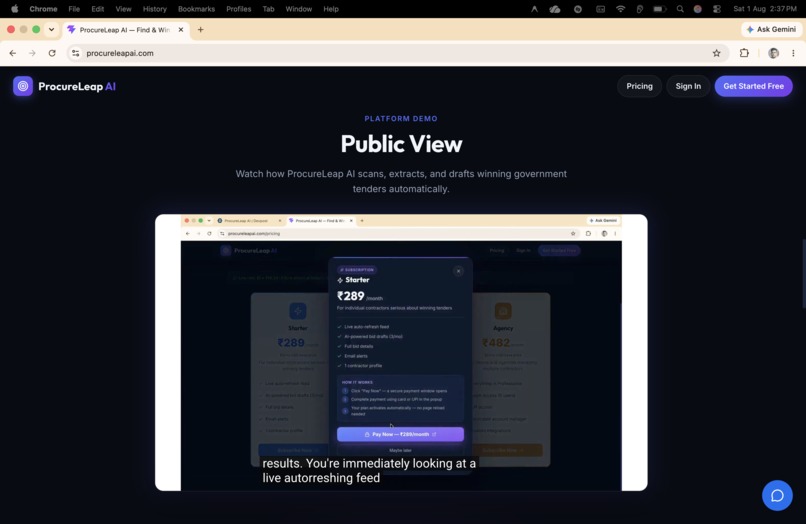
Task: Click the demo video player
Action: (x=401, y=352)
